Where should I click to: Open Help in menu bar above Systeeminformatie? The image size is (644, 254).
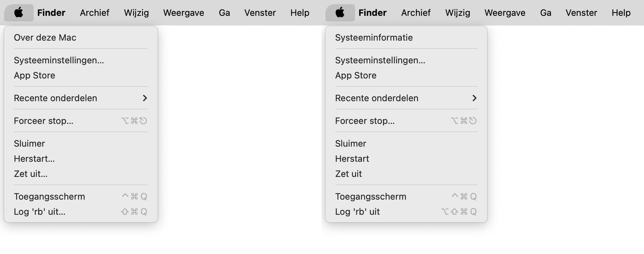(621, 13)
